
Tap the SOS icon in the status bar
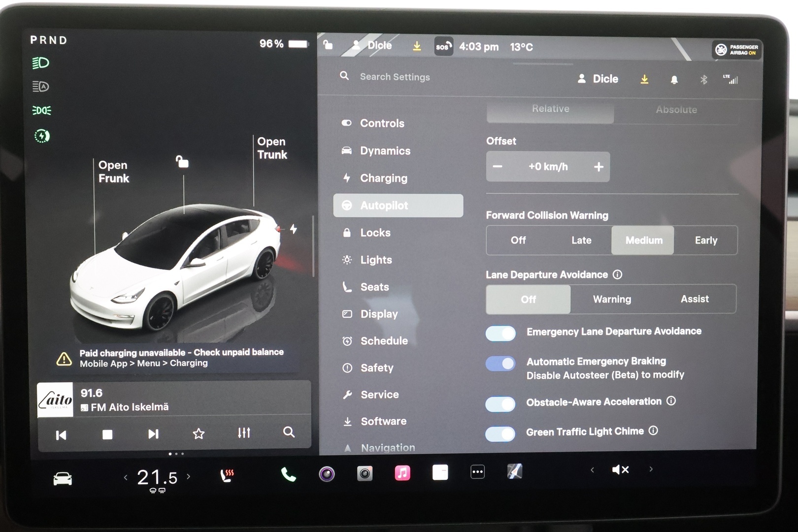443,47
